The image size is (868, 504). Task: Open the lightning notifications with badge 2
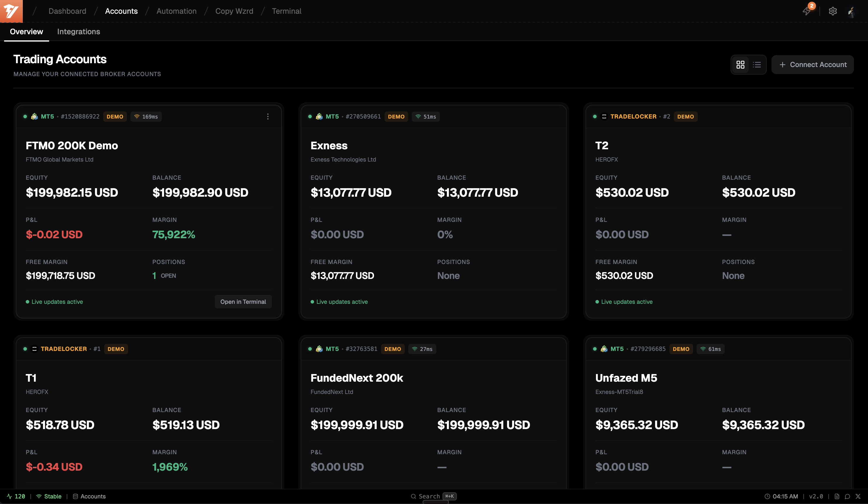807,11
